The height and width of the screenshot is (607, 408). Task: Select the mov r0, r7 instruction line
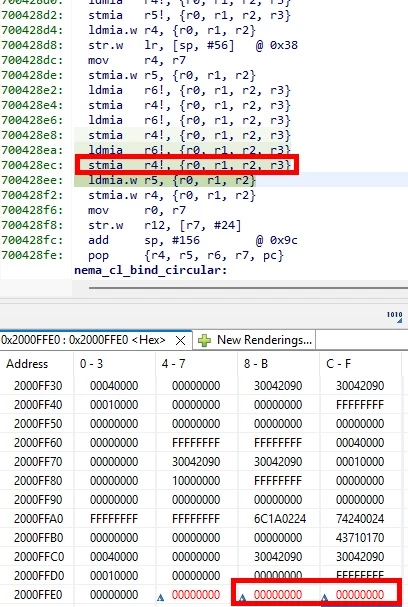137,211
